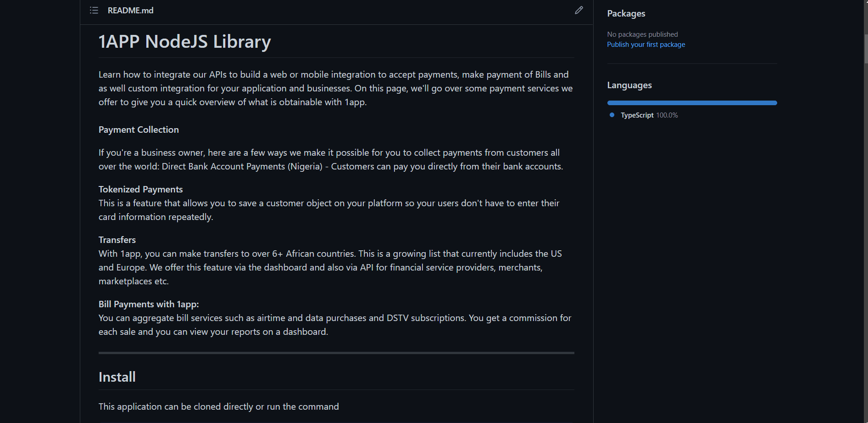Click the README.md file name
Screen dimensions: 868x423
pos(131,10)
